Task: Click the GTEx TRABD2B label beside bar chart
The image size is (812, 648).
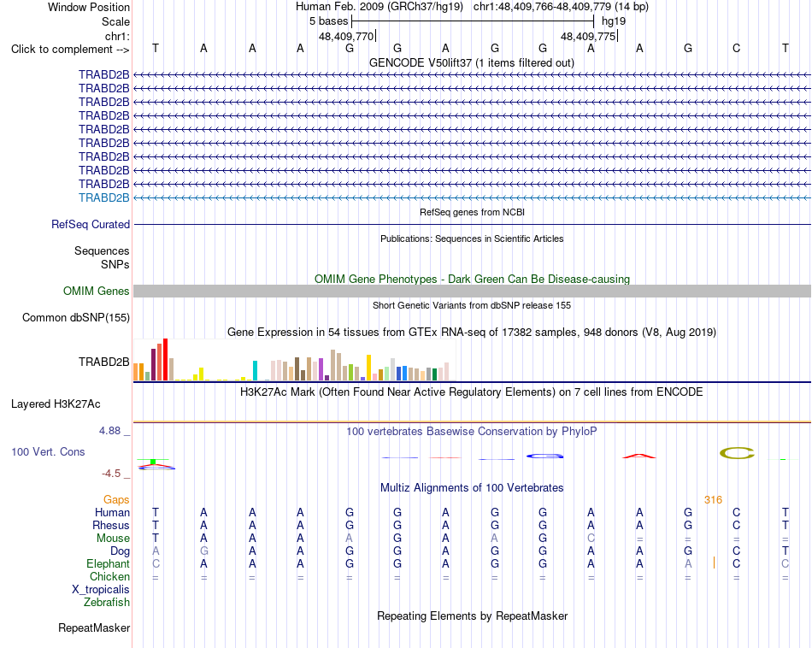Action: point(103,362)
